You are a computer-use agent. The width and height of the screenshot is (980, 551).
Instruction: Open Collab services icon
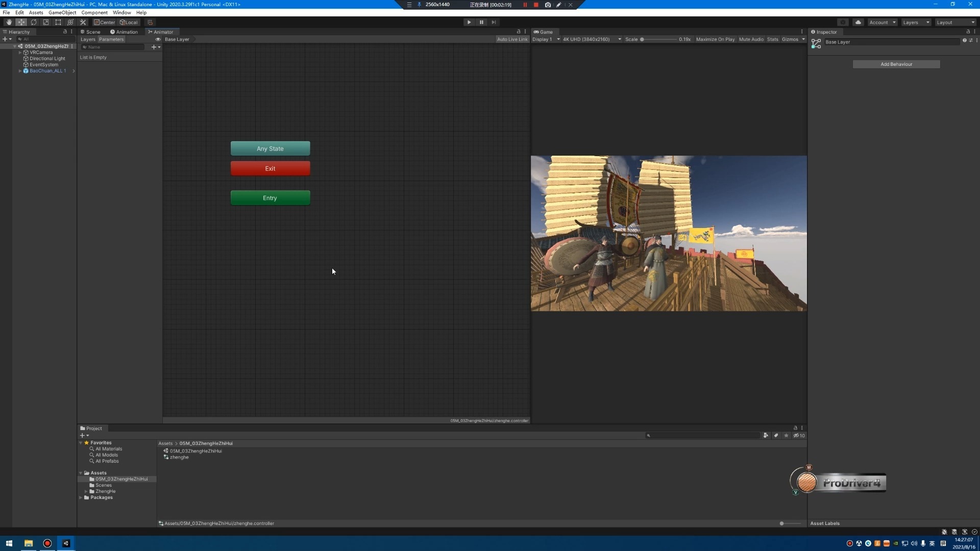click(x=843, y=22)
